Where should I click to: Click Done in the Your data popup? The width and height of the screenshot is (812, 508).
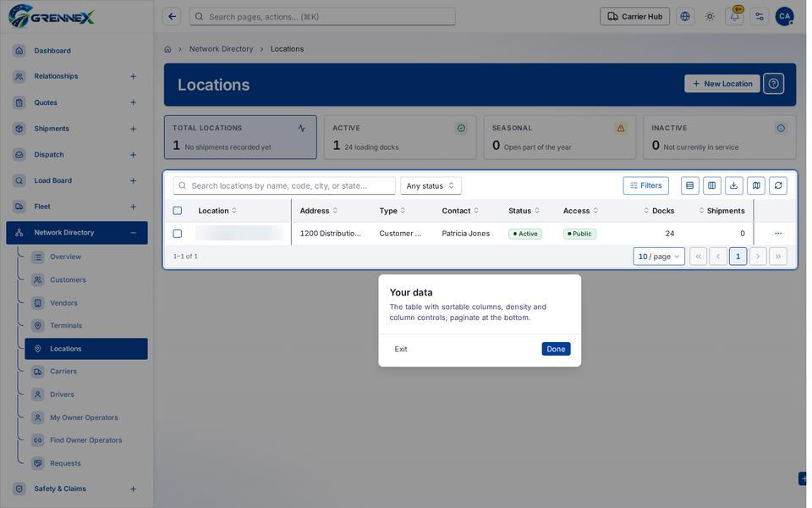pyautogui.click(x=556, y=349)
